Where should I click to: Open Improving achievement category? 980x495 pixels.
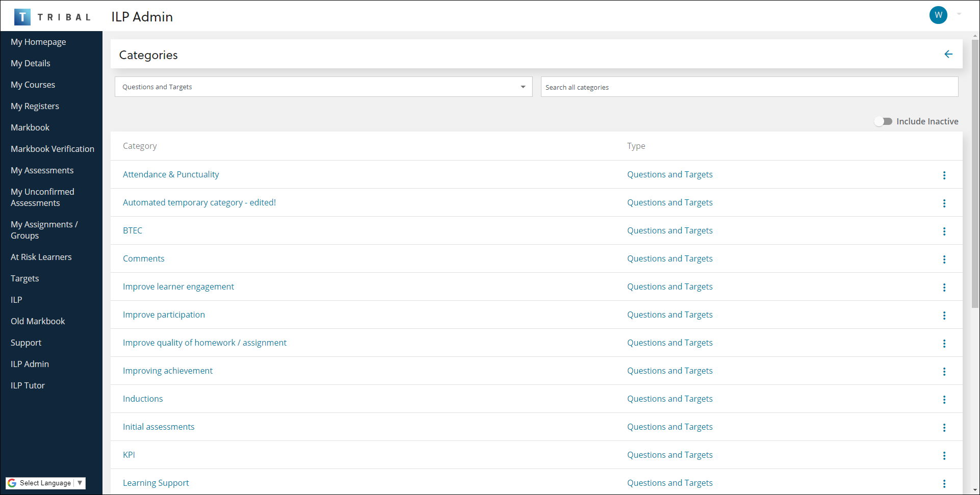[168, 371]
